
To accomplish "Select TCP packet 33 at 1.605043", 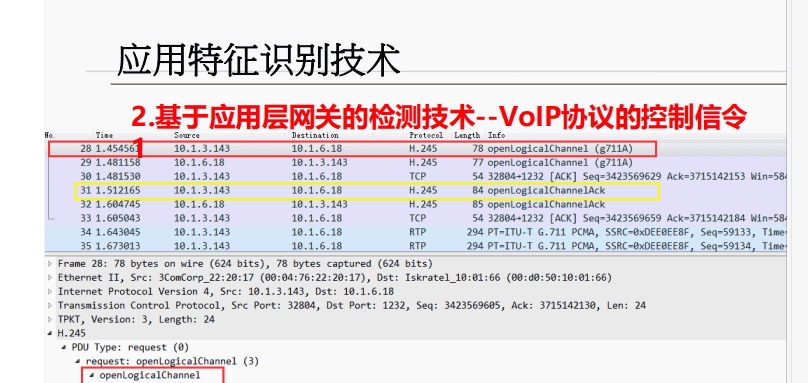I will click(415, 218).
